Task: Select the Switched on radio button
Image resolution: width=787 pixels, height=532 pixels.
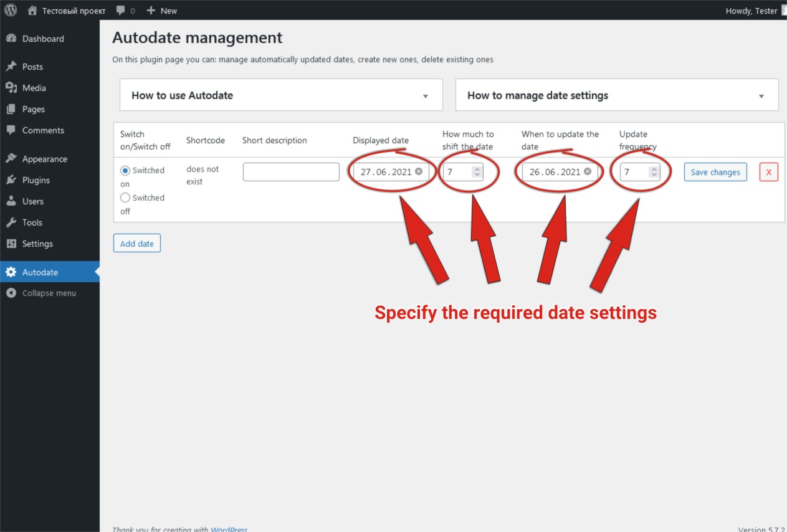Action: pyautogui.click(x=125, y=170)
